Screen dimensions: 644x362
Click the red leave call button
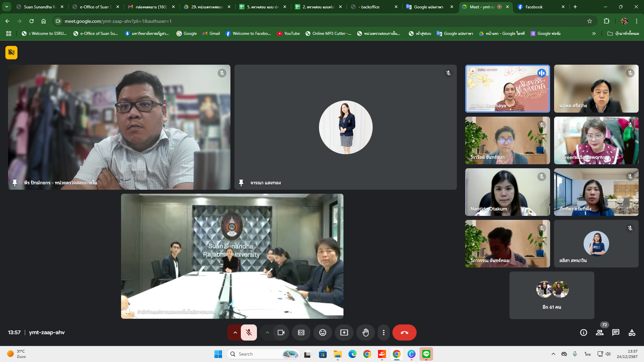click(404, 333)
